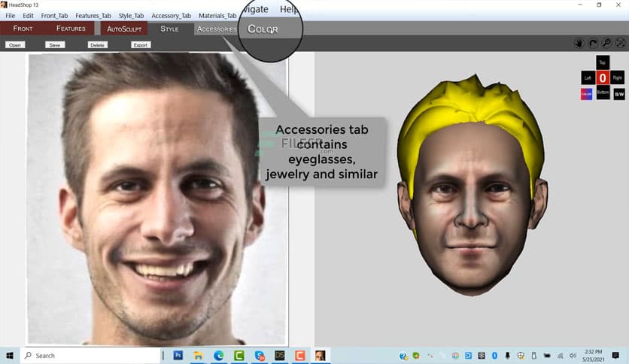
Task: Expand the Edit menu
Action: tap(28, 16)
